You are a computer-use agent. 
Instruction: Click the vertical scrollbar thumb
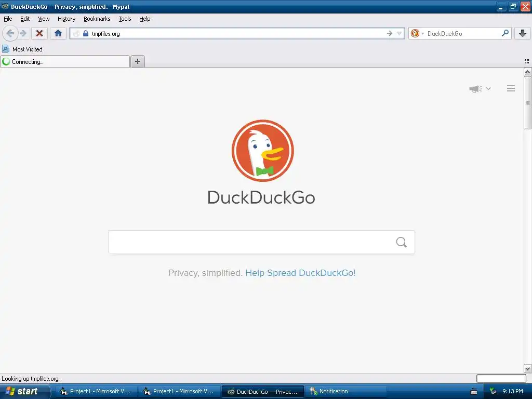[x=527, y=103]
